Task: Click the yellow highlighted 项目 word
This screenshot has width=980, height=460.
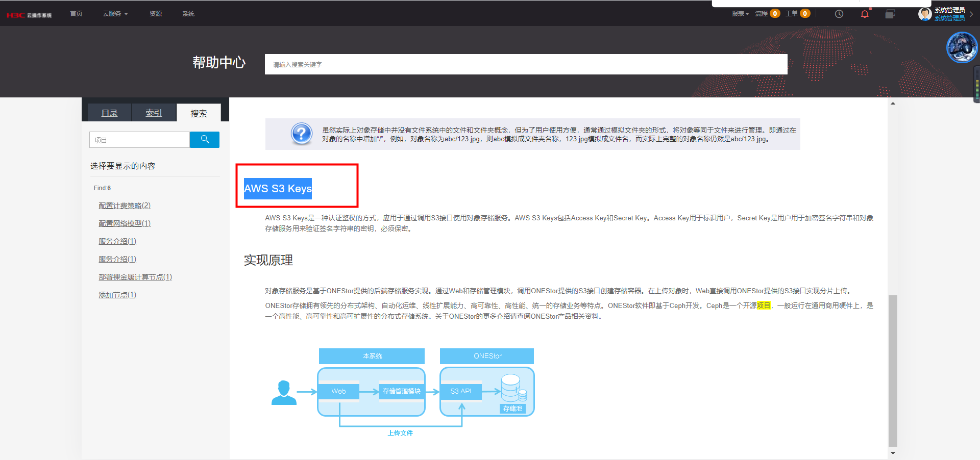Action: click(764, 305)
